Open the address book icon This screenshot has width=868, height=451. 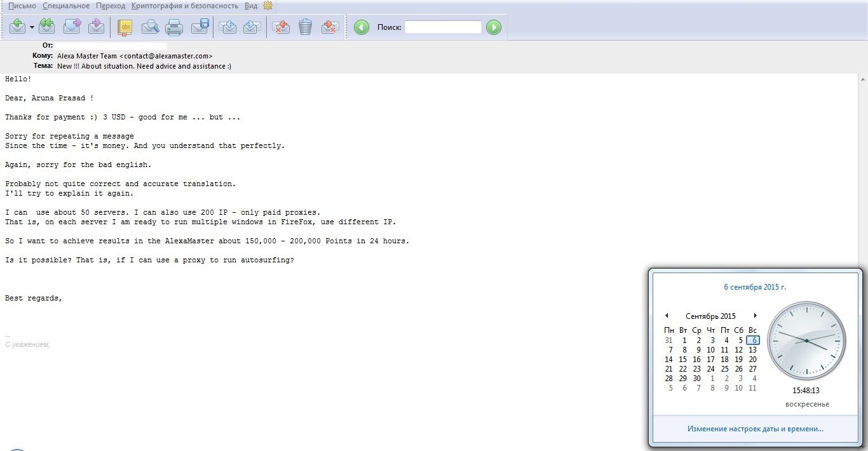[125, 27]
